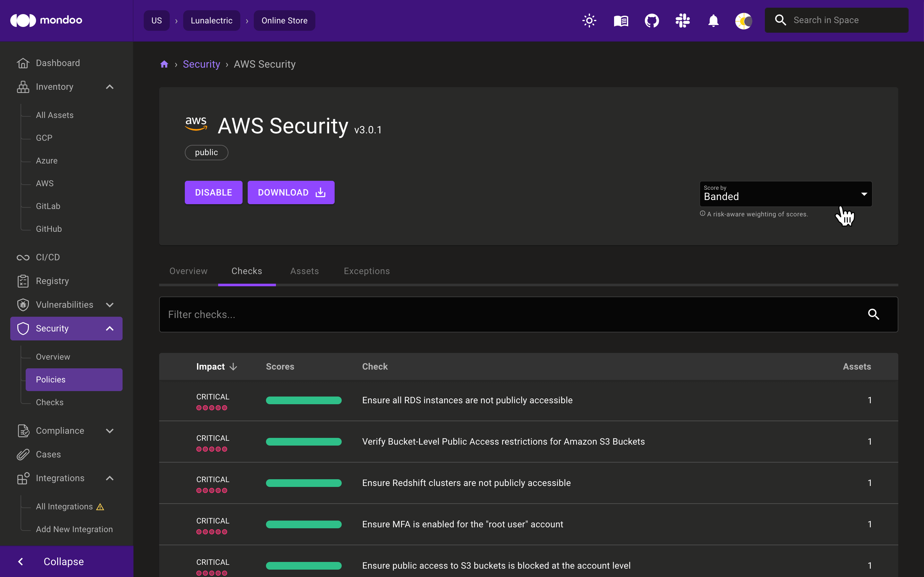This screenshot has width=924, height=577.
Task: Click the Slack integration icon in toolbar
Action: pos(682,20)
